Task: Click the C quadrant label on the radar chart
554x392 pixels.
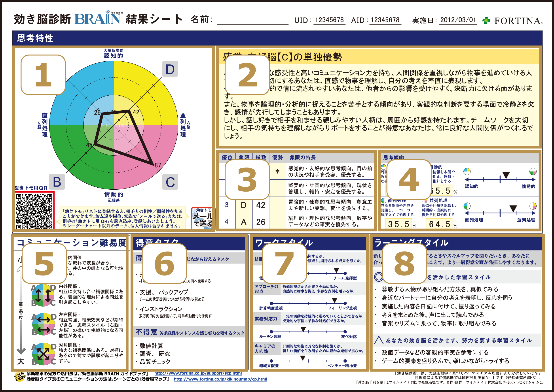Action: coord(170,181)
